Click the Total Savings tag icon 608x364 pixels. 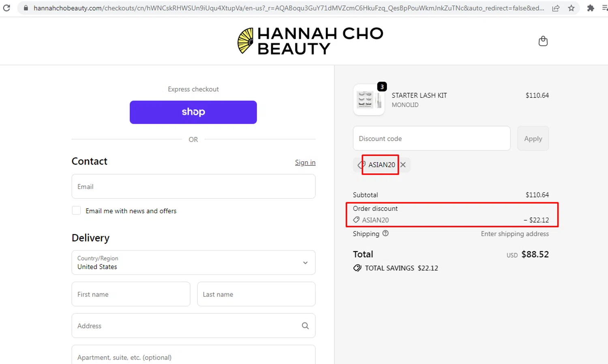click(x=357, y=268)
